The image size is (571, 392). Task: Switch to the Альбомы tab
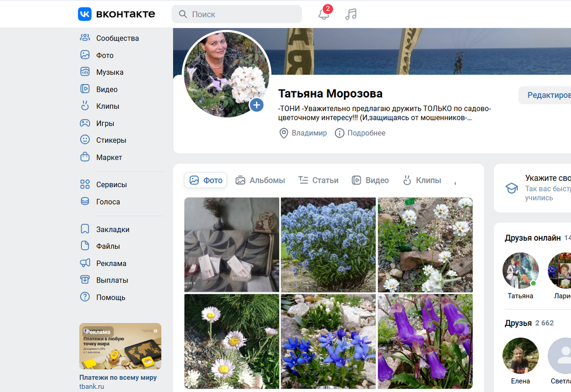coord(260,180)
